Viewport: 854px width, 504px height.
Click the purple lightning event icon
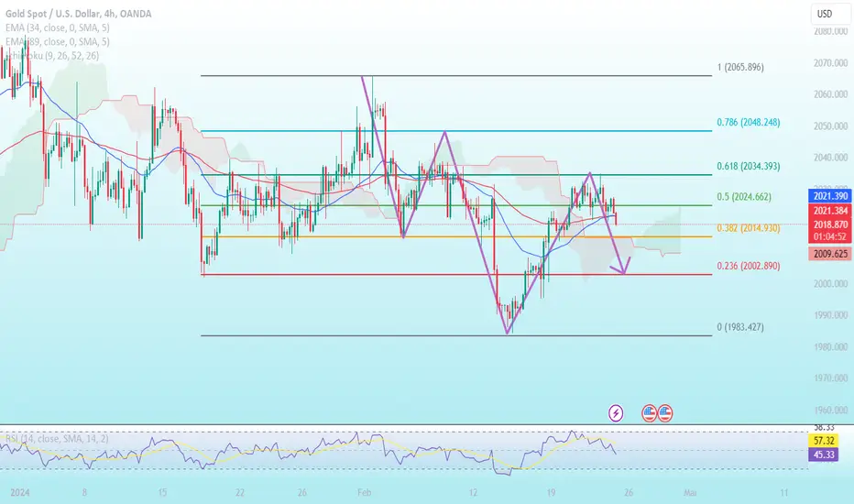pyautogui.click(x=616, y=413)
